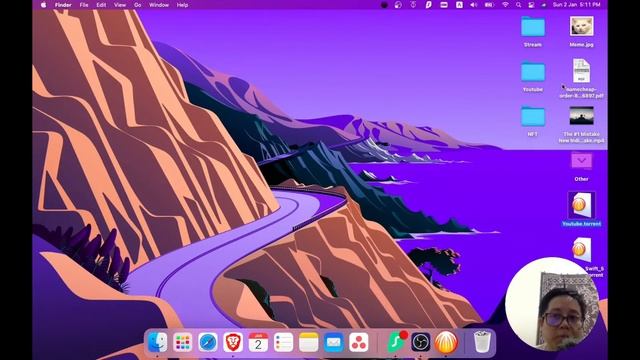Select the "The #1 Mistake" mp4 video thumbnail
The height and width of the screenshot is (360, 640).
(x=581, y=116)
